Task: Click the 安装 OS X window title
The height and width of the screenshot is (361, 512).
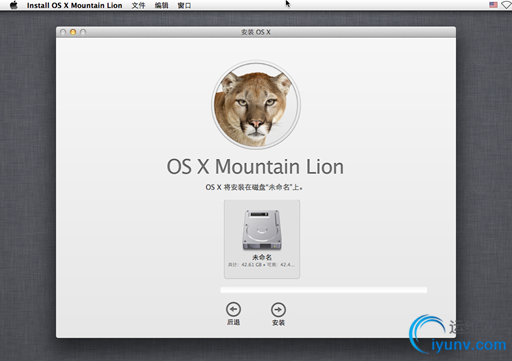Action: pyautogui.click(x=256, y=32)
